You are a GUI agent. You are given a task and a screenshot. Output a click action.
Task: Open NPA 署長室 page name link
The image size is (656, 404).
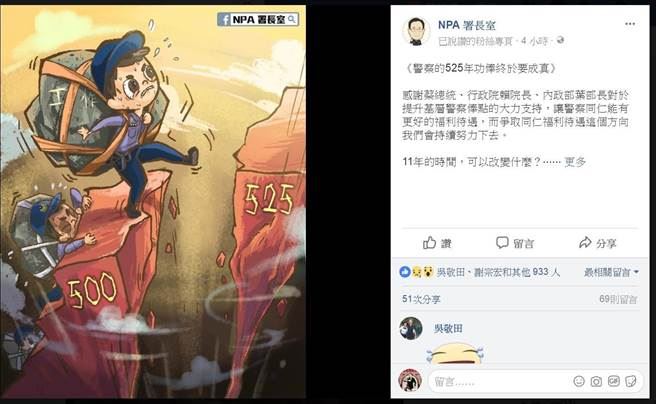pyautogui.click(x=466, y=26)
